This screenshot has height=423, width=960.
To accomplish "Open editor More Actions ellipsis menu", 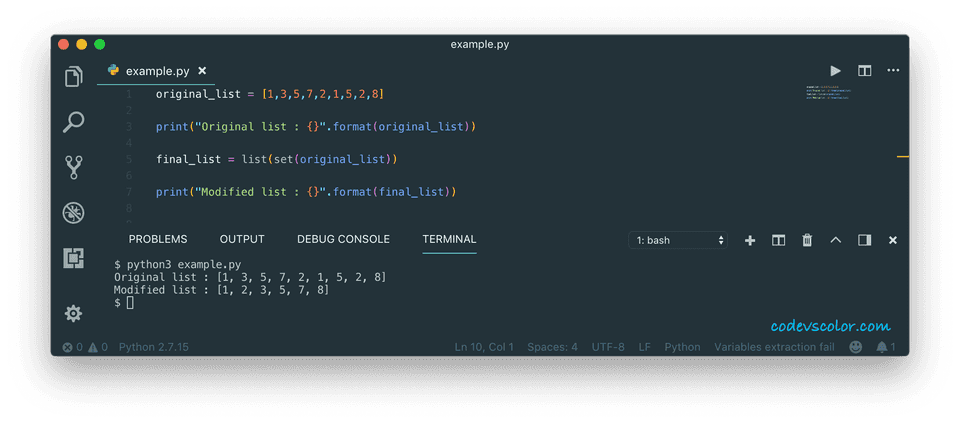I will (x=893, y=71).
